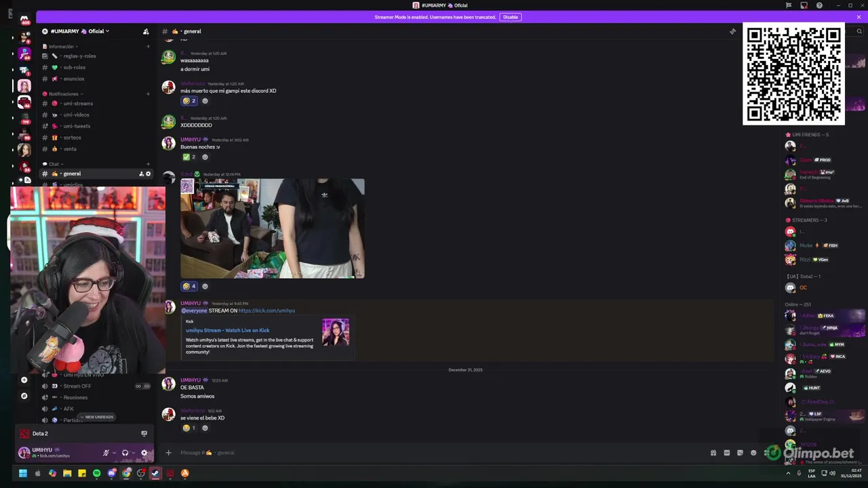Click the search magnifier icon
Image resolution: width=868 pixels, height=488 pixels.
click(x=859, y=31)
